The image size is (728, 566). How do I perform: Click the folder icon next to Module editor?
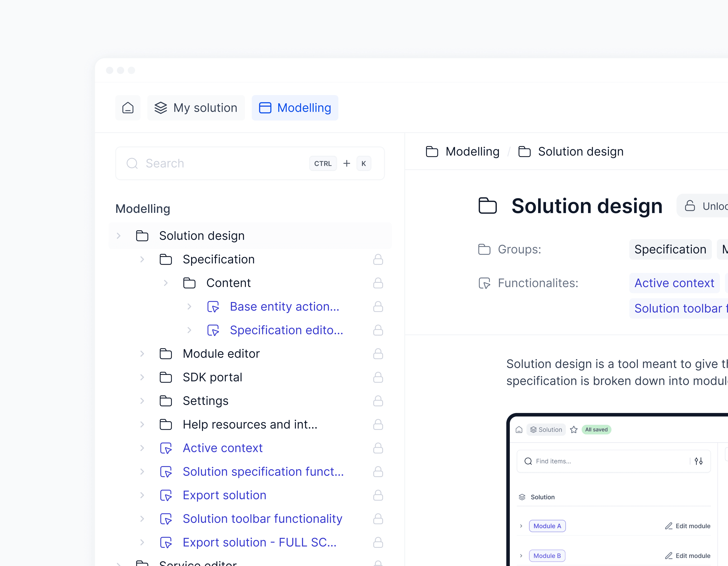click(x=166, y=354)
